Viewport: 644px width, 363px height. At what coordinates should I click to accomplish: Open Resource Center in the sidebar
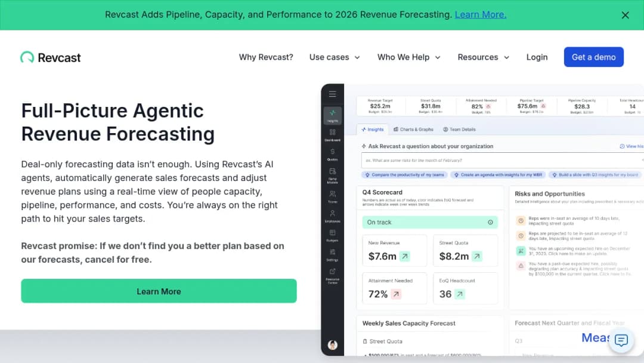(332, 276)
